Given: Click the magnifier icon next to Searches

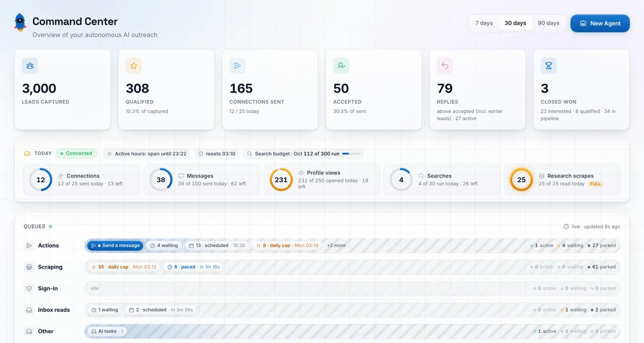Looking at the screenshot, I should pyautogui.click(x=421, y=176).
